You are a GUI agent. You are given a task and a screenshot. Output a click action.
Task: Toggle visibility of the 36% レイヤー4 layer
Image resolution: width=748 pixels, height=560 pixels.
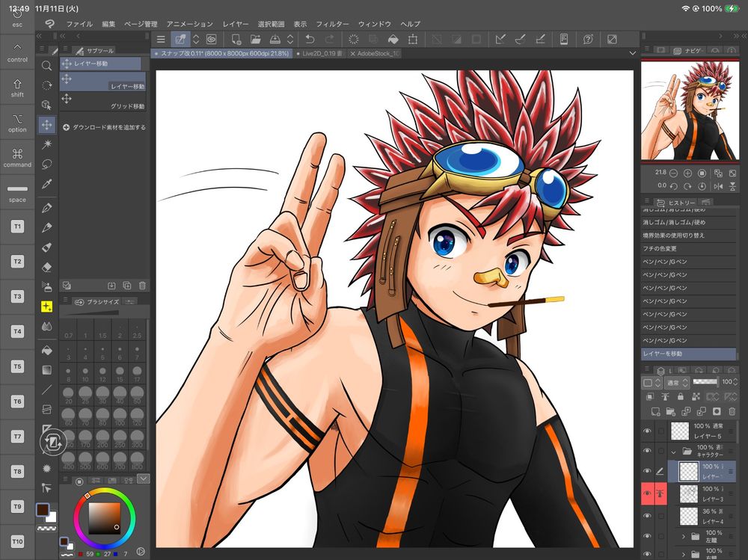pos(648,516)
